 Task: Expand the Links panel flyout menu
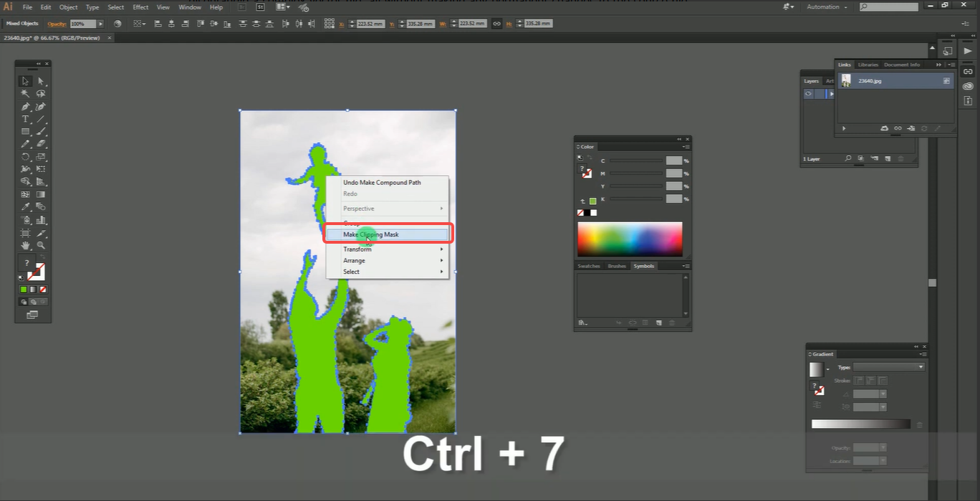951,64
